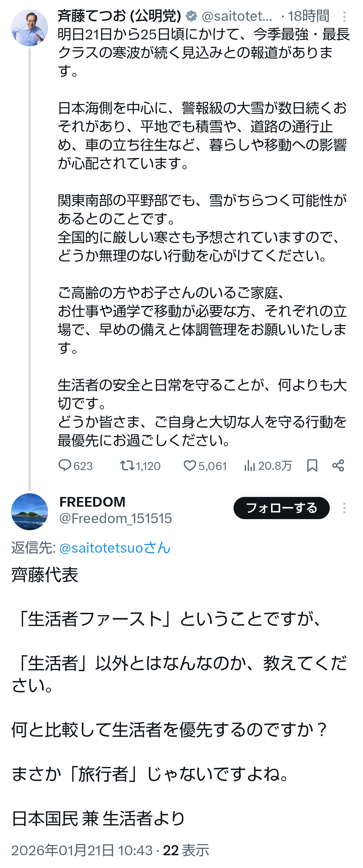Image resolution: width=363 pixels, height=868 pixels.
Task: Like the tweet with heart icon
Action: (190, 465)
